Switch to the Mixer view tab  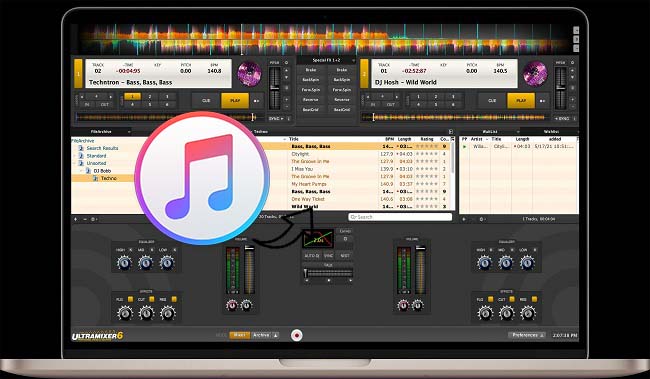click(239, 335)
